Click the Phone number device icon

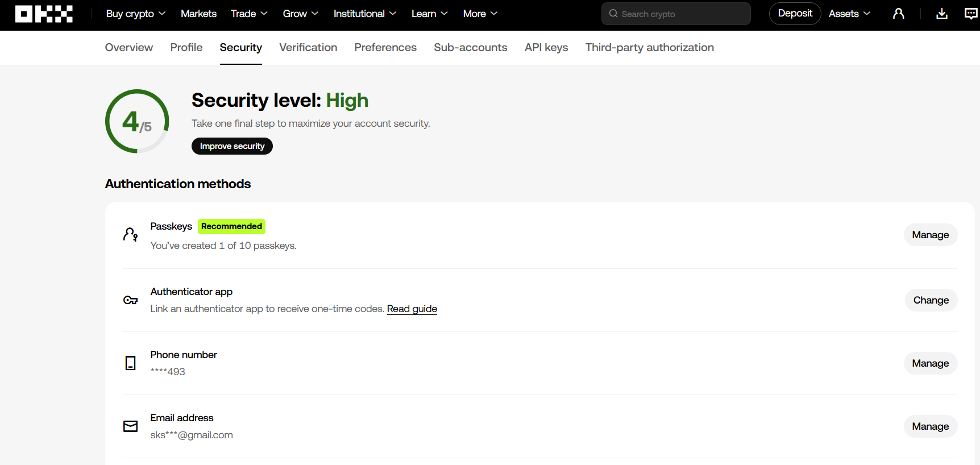131,363
